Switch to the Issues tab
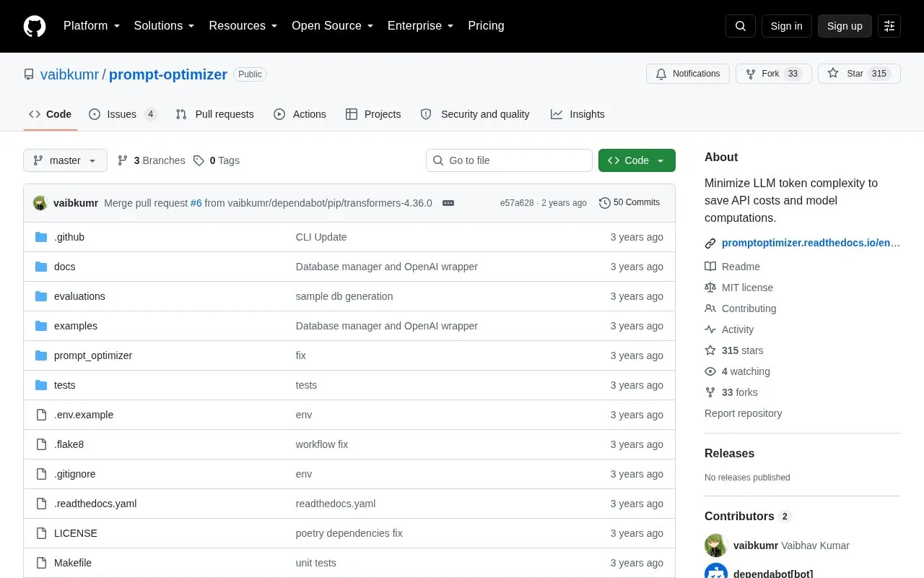 123,114
